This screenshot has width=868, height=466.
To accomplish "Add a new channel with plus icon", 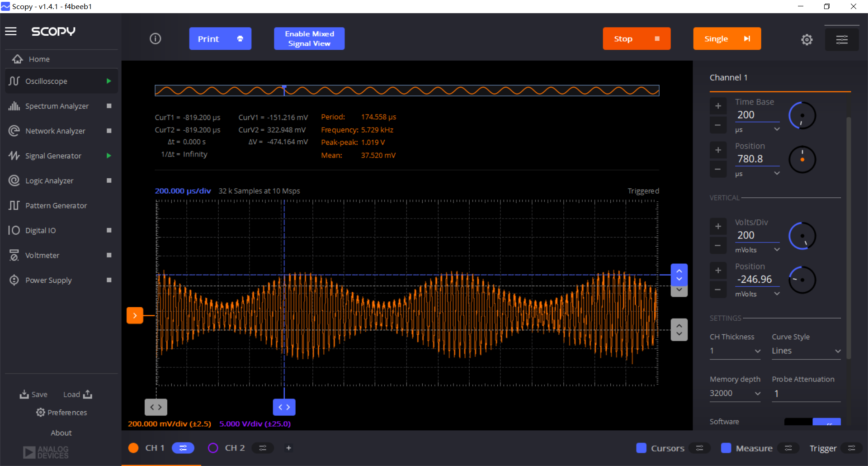I will coord(288,448).
